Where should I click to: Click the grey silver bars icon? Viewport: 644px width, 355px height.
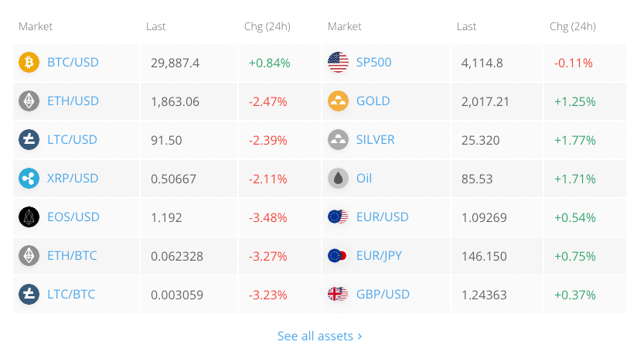338,140
